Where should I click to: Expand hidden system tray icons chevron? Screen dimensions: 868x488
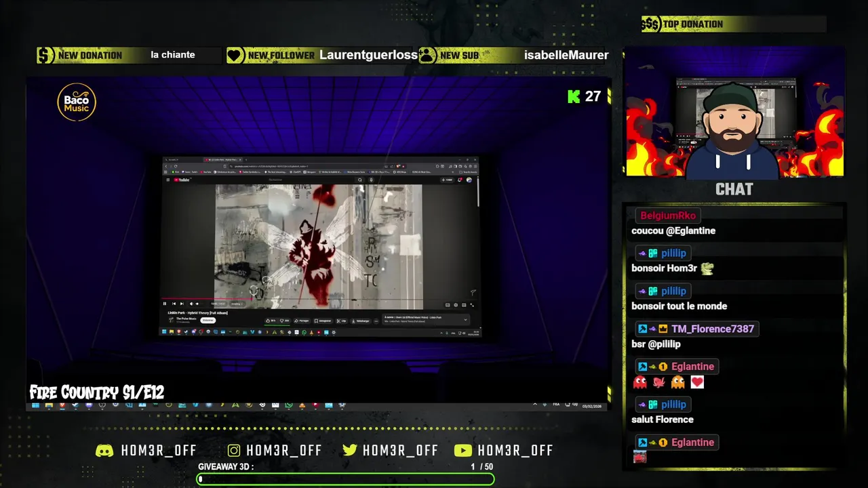point(534,405)
